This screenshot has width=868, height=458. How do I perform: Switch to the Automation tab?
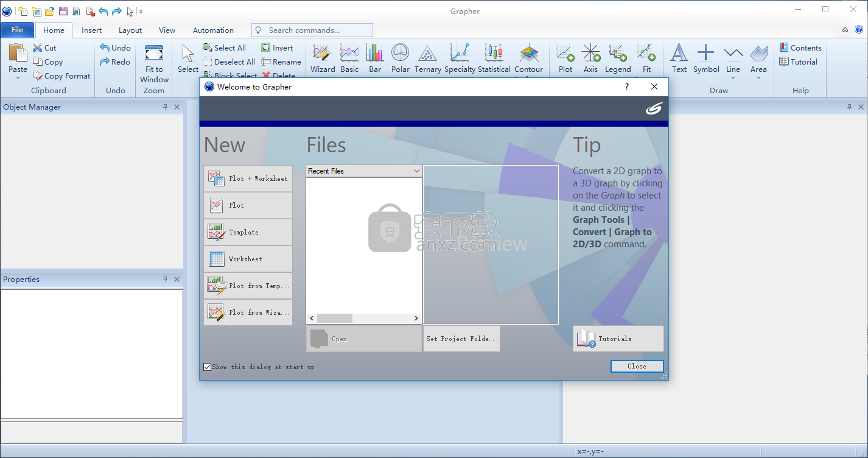tap(213, 30)
